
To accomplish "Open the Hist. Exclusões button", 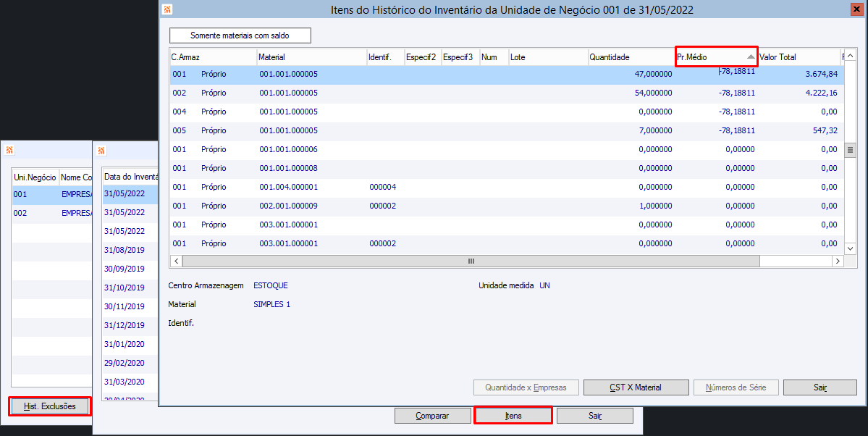I will pos(50,406).
